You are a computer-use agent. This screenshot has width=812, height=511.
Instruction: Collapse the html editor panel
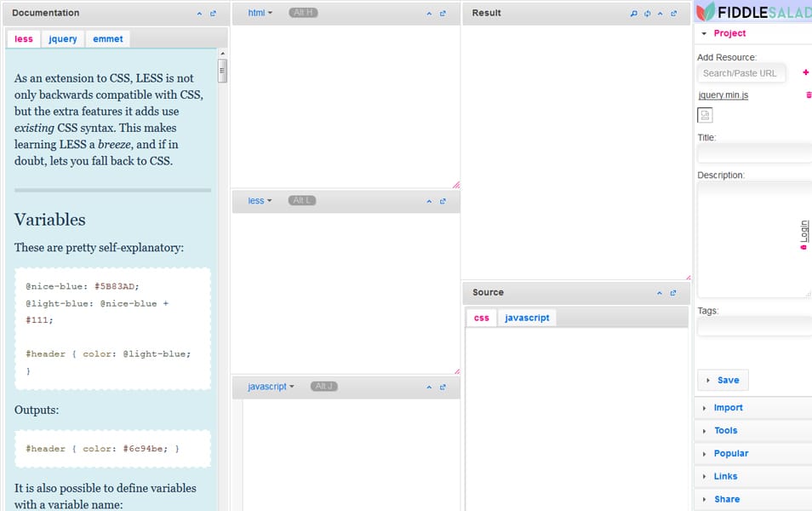[429, 14]
